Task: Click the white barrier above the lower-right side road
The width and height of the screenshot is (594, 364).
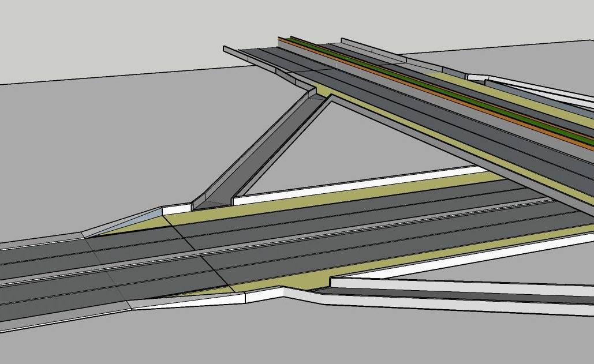Action: point(462,286)
